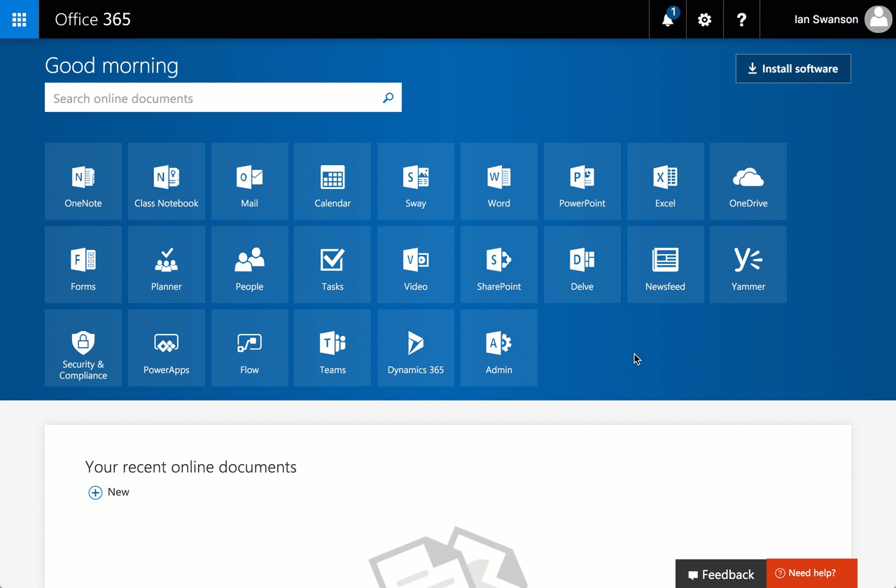Image resolution: width=896 pixels, height=588 pixels.
Task: View notifications via the bell icon
Action: point(668,19)
